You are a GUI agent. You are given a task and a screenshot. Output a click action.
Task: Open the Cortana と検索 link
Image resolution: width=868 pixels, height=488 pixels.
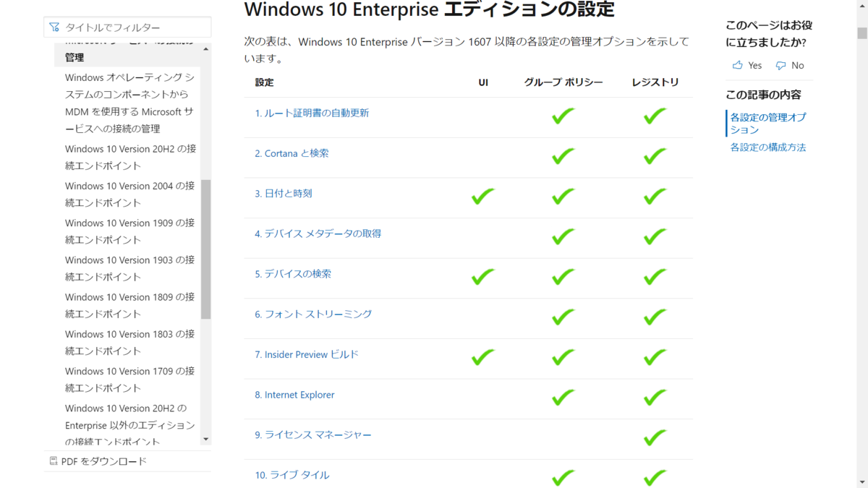tap(292, 153)
